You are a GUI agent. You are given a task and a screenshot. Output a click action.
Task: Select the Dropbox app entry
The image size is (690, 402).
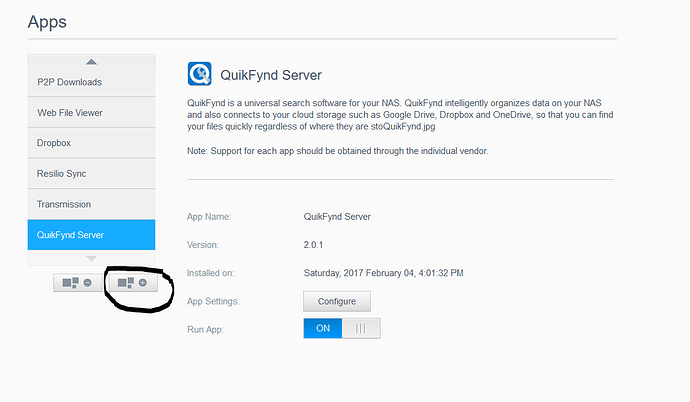point(91,143)
